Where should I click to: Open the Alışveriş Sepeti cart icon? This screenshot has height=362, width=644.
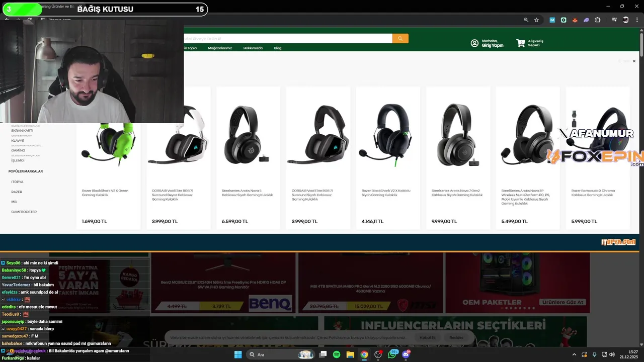pyautogui.click(x=521, y=43)
